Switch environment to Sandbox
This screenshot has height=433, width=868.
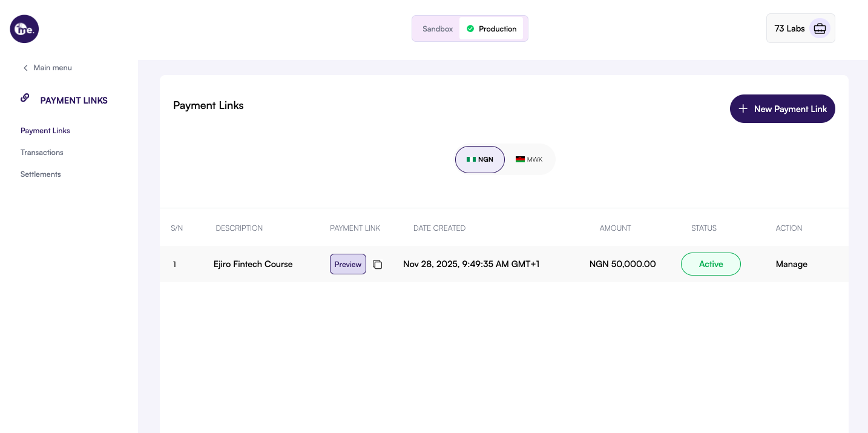437,28
